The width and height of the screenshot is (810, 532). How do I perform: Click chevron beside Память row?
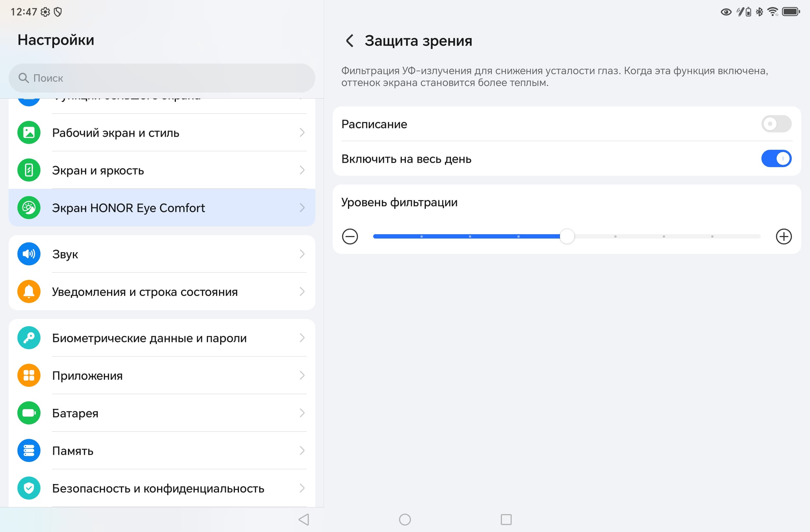302,450
